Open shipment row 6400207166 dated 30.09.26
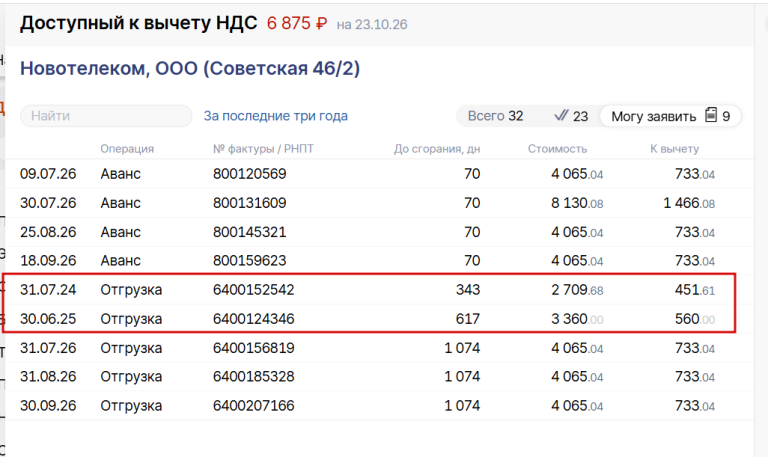Viewport: 768px width, 457px height. click(379, 406)
